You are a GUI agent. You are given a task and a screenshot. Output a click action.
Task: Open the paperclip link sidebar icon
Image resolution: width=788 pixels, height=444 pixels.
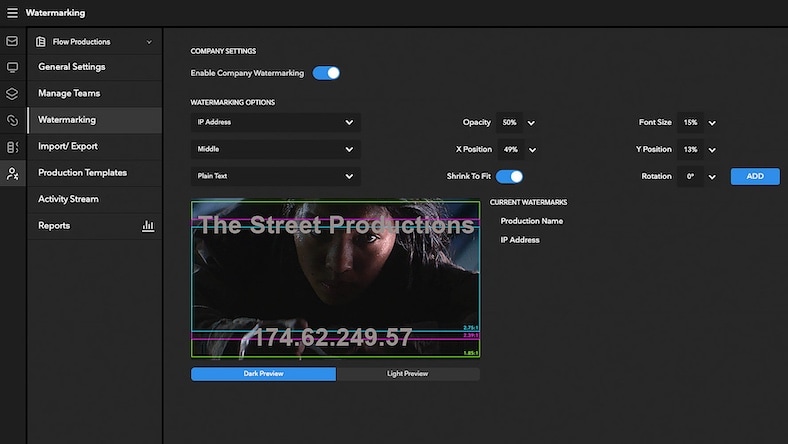click(12, 120)
